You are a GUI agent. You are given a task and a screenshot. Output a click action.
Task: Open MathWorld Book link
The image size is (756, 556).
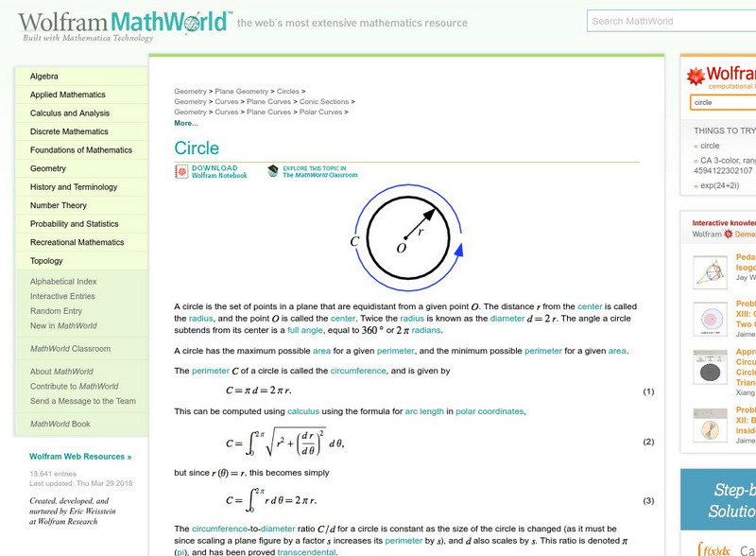pos(60,424)
